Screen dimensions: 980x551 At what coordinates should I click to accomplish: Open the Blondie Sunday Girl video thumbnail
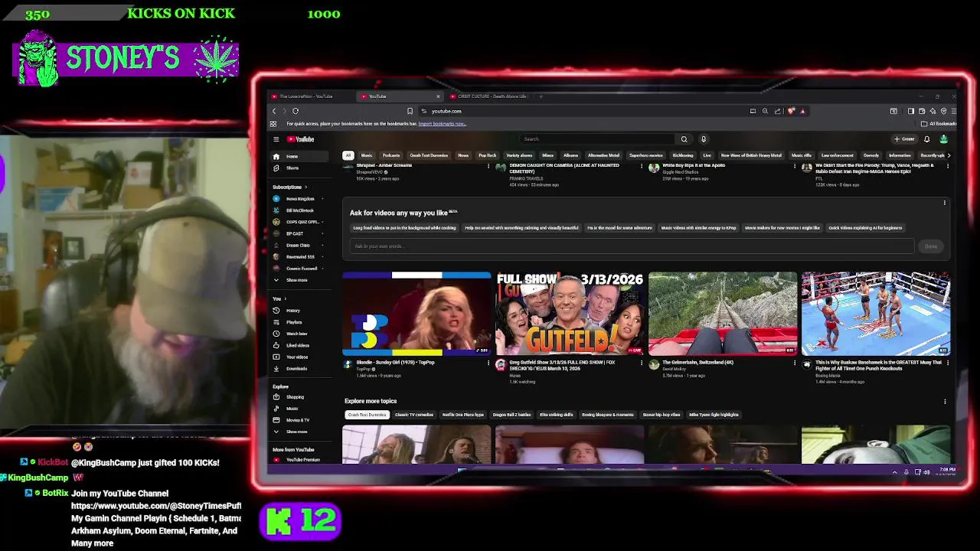pyautogui.click(x=416, y=314)
